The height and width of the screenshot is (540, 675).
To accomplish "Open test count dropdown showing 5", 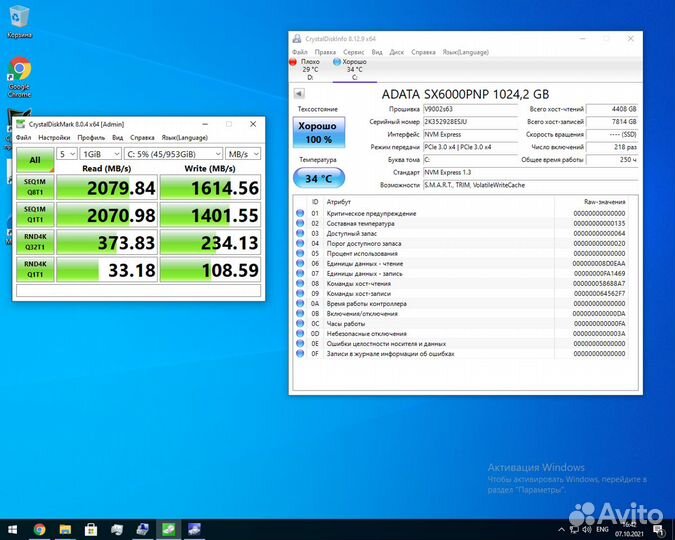I will pyautogui.click(x=67, y=154).
